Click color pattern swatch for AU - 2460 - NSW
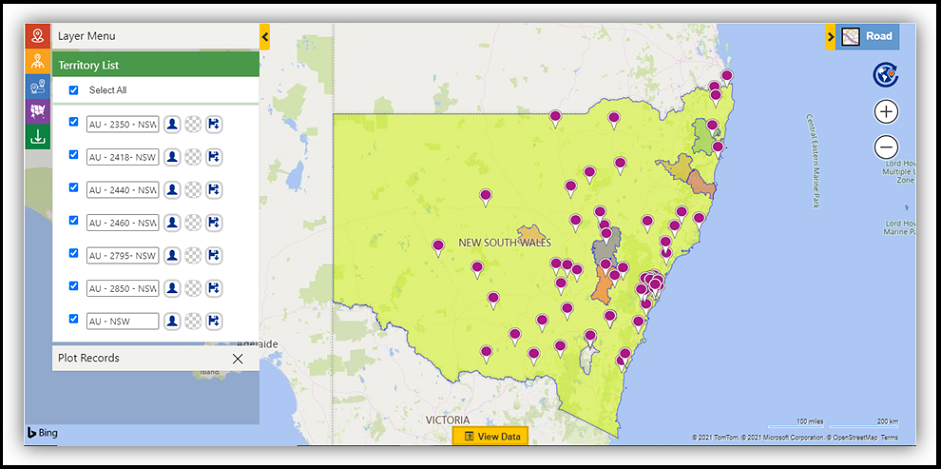The width and height of the screenshot is (941, 469). pyautogui.click(x=193, y=222)
